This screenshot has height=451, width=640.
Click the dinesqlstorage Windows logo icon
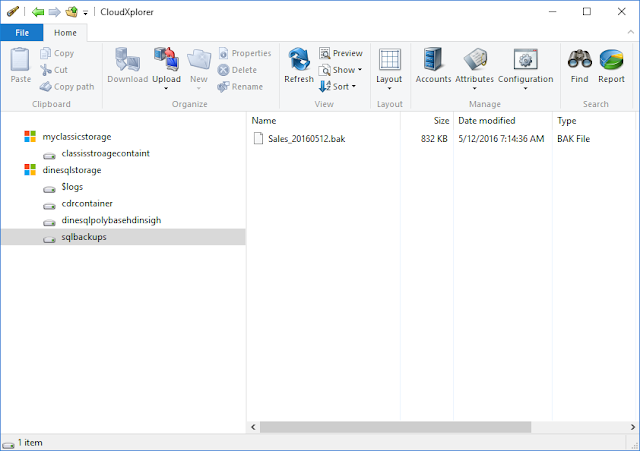[x=30, y=170]
